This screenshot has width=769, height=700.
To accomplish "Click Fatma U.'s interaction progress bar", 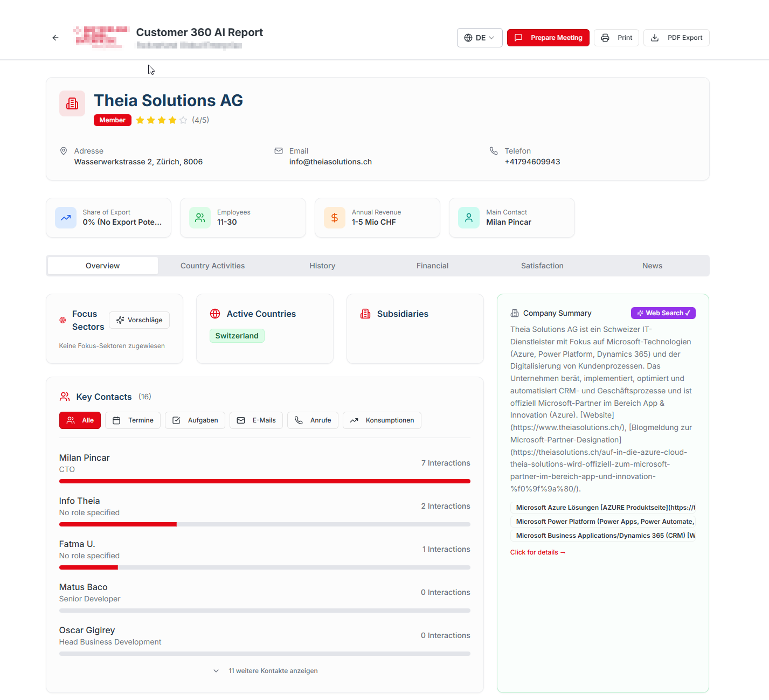I will pos(265,567).
